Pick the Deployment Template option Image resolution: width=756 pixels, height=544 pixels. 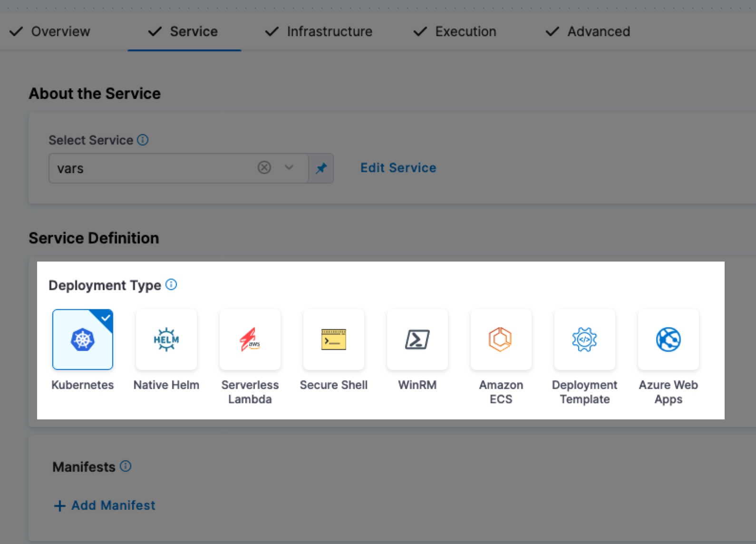(x=585, y=340)
